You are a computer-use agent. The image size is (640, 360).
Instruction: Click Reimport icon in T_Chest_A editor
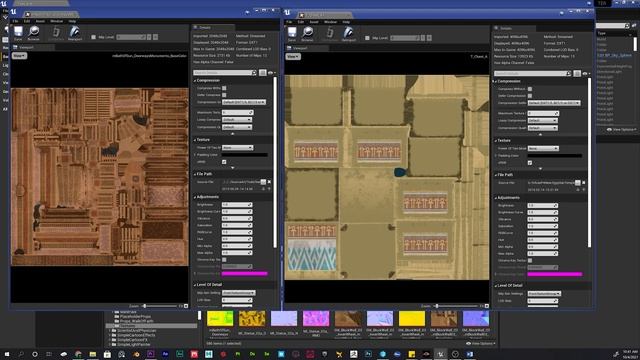click(x=348, y=32)
